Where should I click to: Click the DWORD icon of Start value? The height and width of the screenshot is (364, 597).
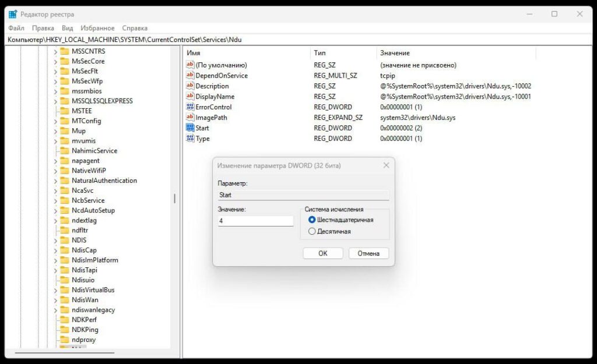(190, 128)
